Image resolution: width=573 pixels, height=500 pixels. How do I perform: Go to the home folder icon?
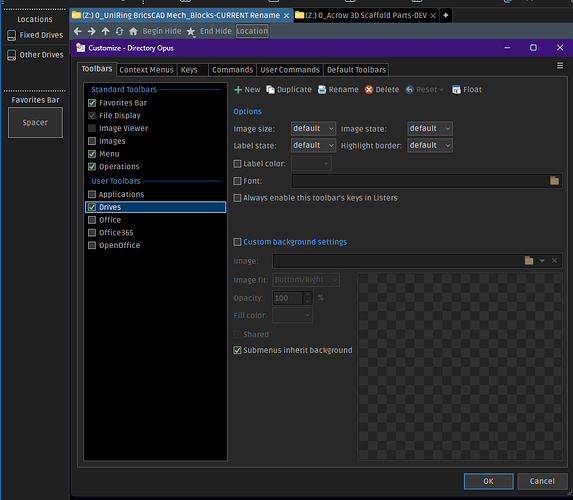click(133, 31)
